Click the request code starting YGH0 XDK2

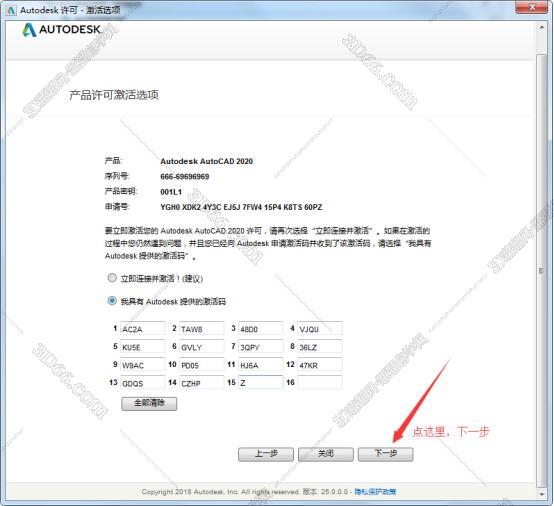(x=241, y=207)
